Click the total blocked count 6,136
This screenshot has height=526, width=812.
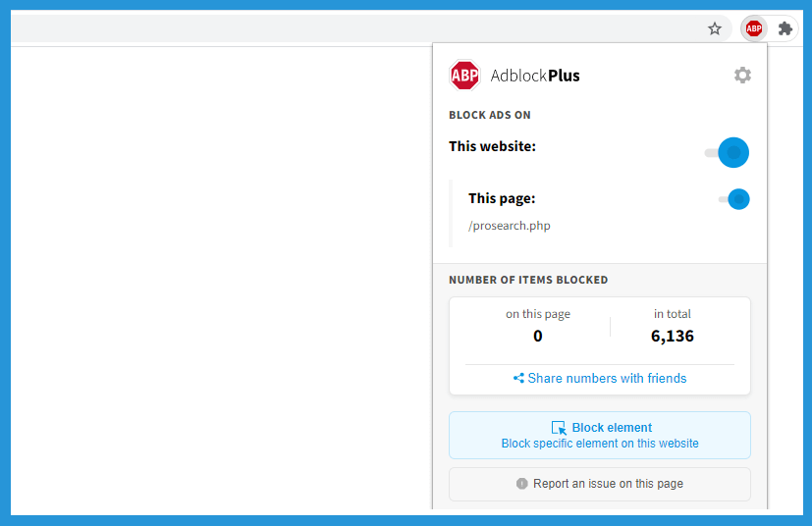pyautogui.click(x=673, y=336)
